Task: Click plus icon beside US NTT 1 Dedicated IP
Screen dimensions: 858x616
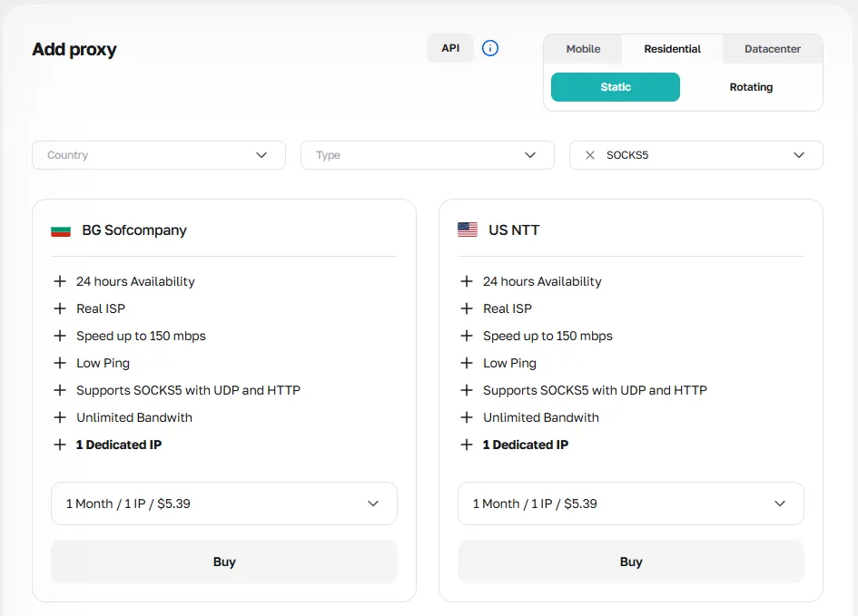Action: (466, 445)
